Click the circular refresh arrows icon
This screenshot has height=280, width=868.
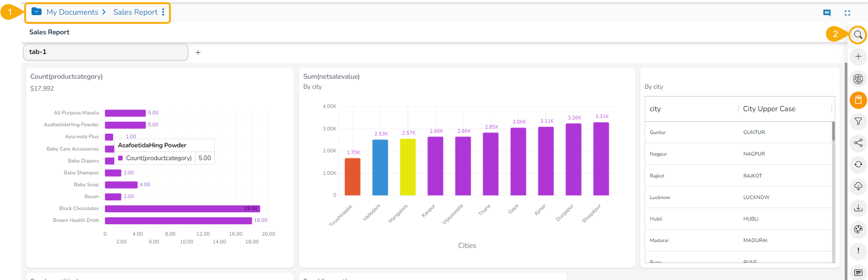pos(858,164)
